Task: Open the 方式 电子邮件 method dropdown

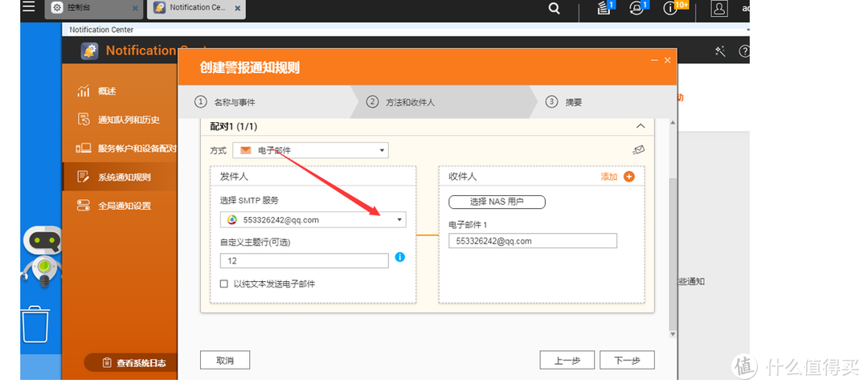Action: pyautogui.click(x=310, y=150)
